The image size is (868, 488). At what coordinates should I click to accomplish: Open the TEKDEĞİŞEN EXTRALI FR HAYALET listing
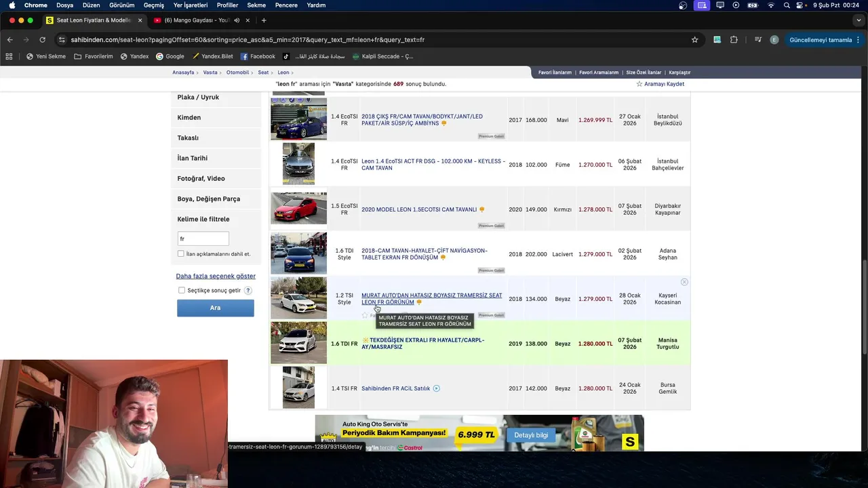tap(423, 344)
